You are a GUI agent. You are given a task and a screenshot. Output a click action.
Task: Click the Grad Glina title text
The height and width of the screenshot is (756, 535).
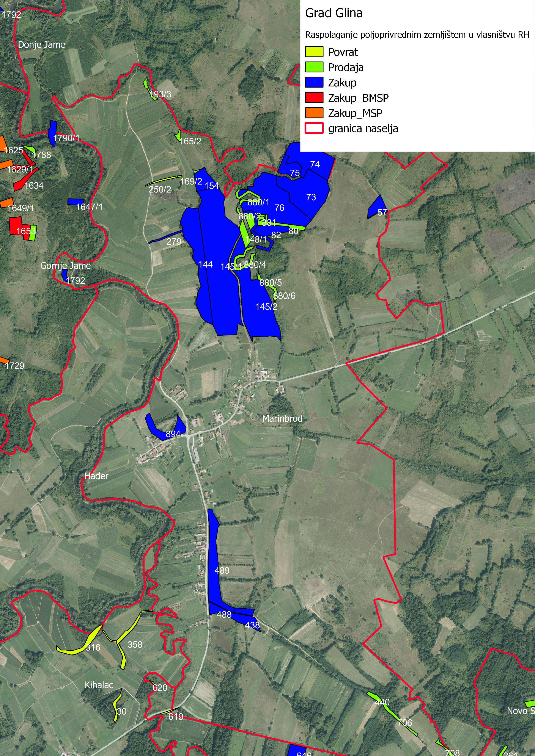click(333, 14)
